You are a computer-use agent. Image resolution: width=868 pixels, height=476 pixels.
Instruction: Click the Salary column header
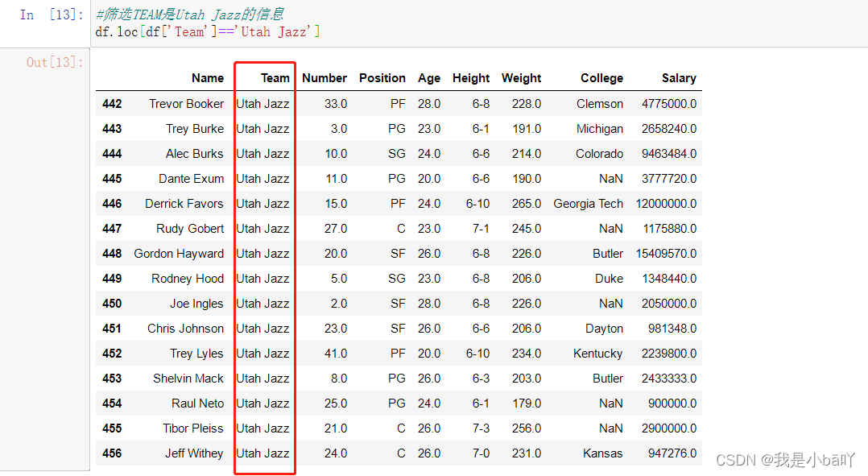click(x=679, y=78)
